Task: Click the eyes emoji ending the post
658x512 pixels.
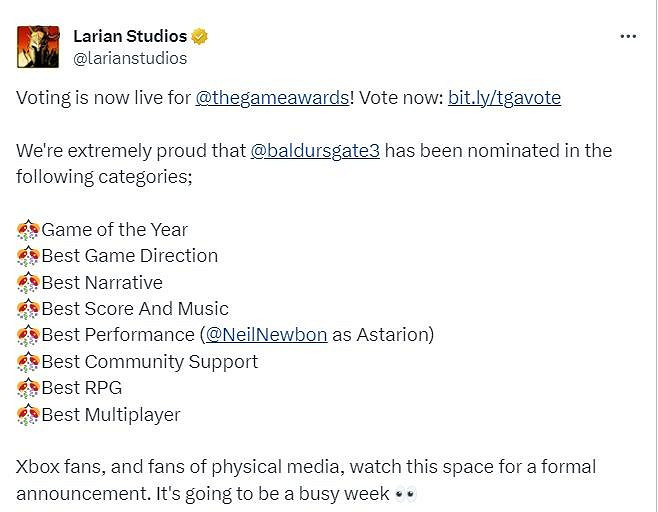Action: click(404, 493)
